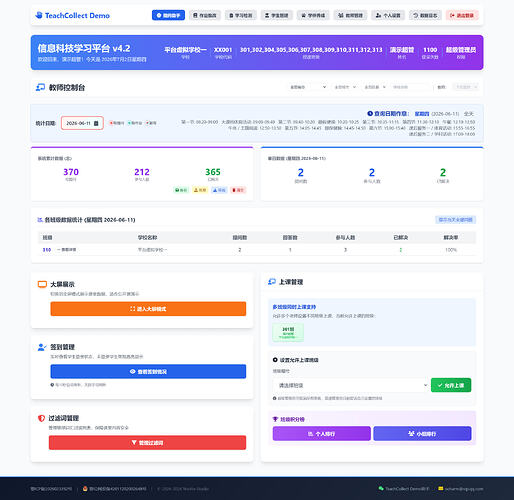Click the red badge under cumulative stats
The image size is (514, 500).
(x=238, y=190)
